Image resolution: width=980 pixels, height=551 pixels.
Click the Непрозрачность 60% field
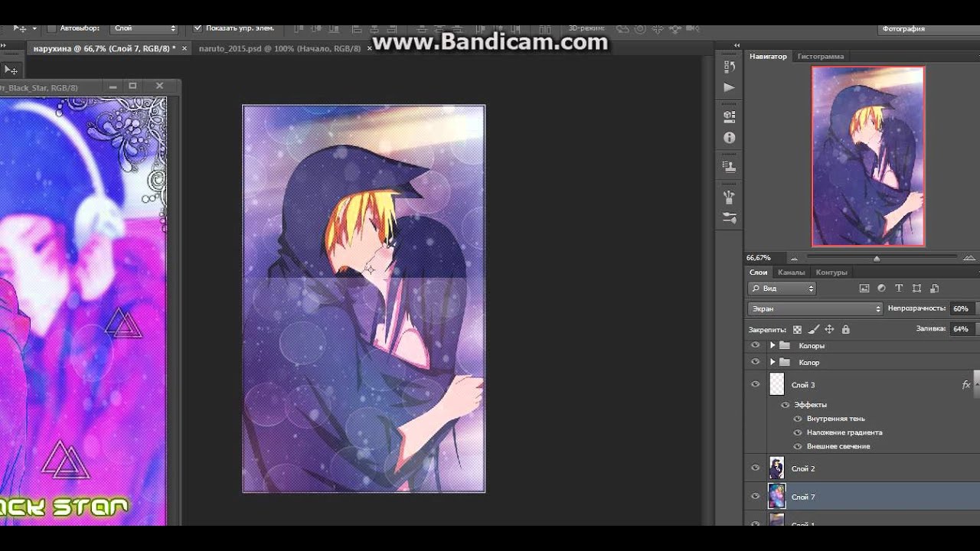point(963,308)
